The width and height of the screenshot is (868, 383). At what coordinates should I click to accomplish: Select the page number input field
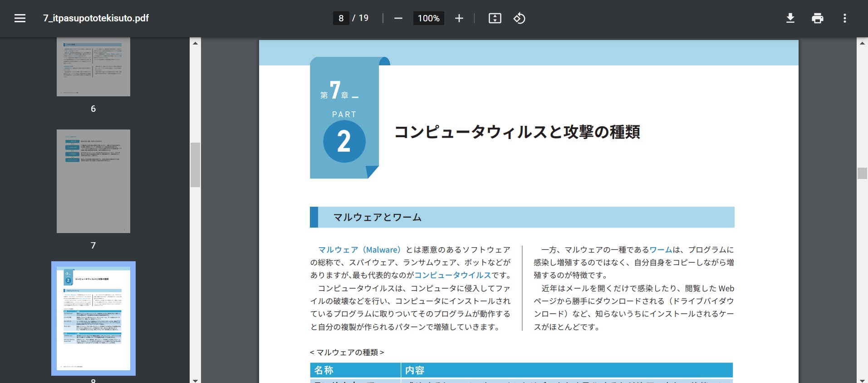tap(341, 18)
